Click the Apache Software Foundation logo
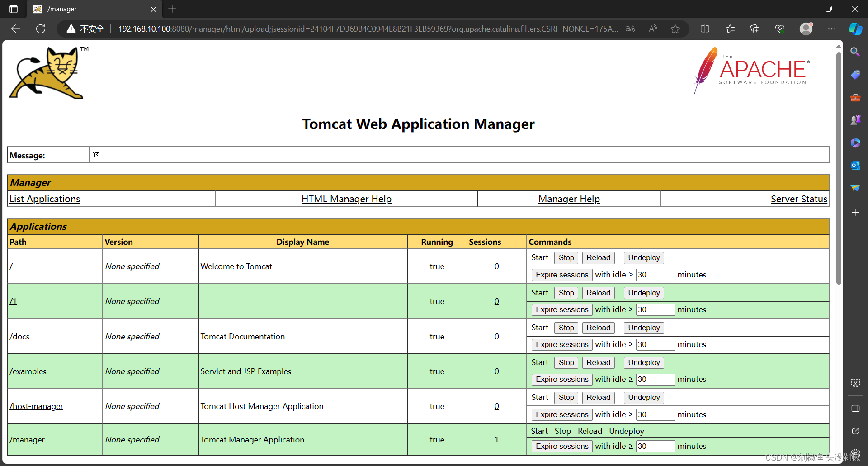 [752, 71]
